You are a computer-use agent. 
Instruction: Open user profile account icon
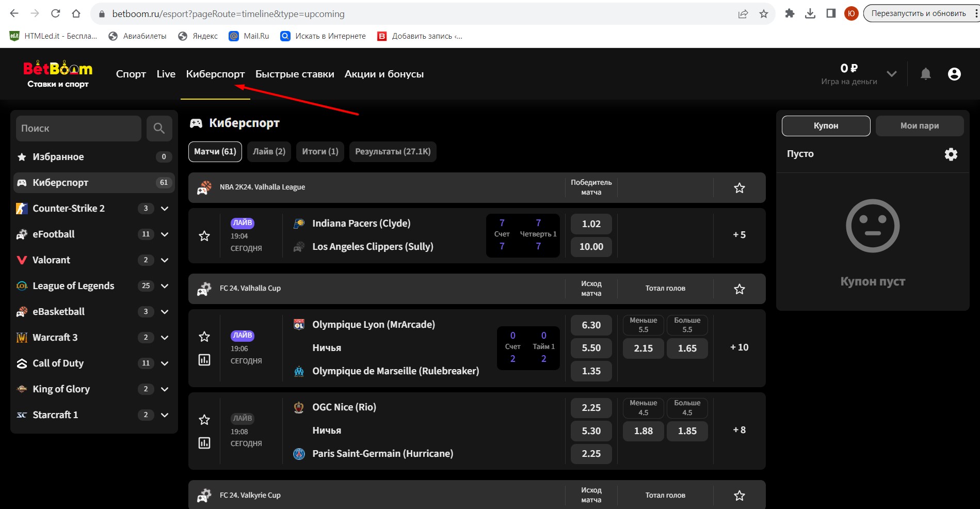(954, 74)
